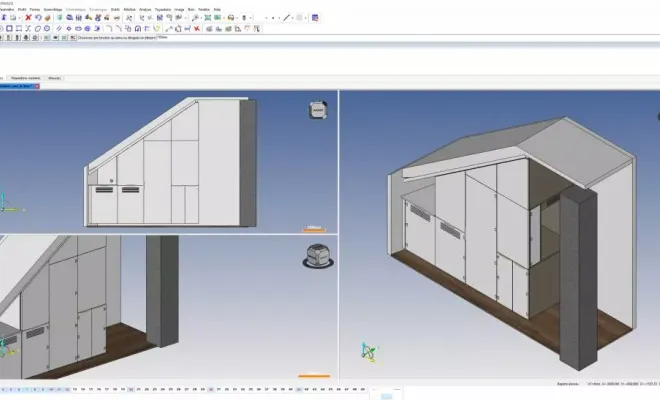Select layer number 30 in bottom bar

pos(211,390)
